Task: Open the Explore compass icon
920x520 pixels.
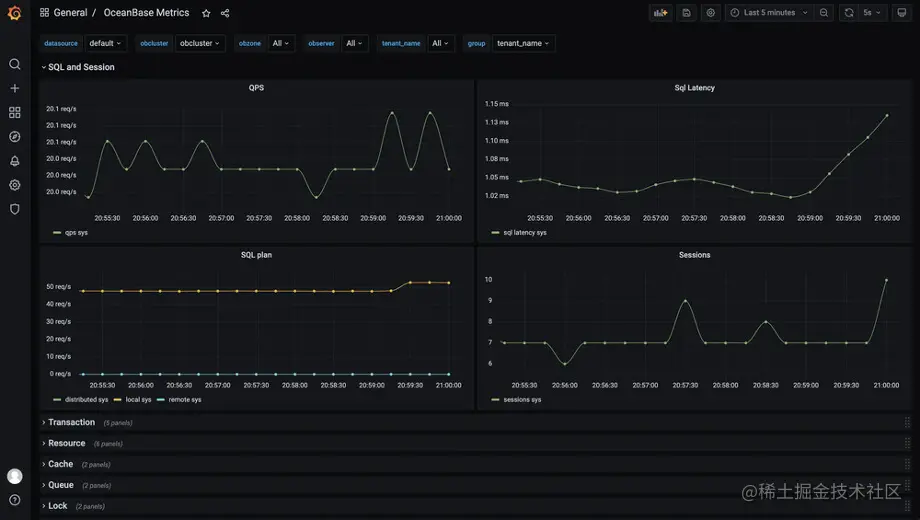Action: (x=15, y=137)
